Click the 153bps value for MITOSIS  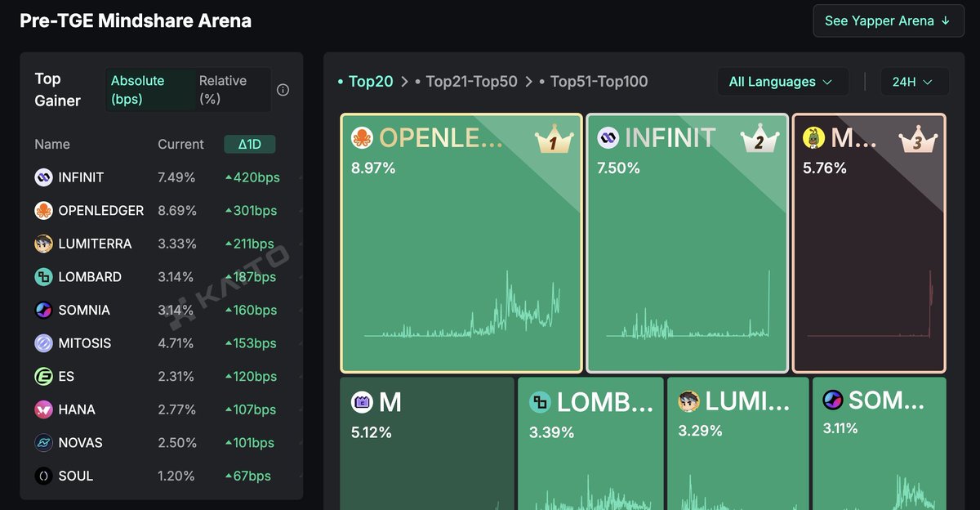pyautogui.click(x=251, y=343)
